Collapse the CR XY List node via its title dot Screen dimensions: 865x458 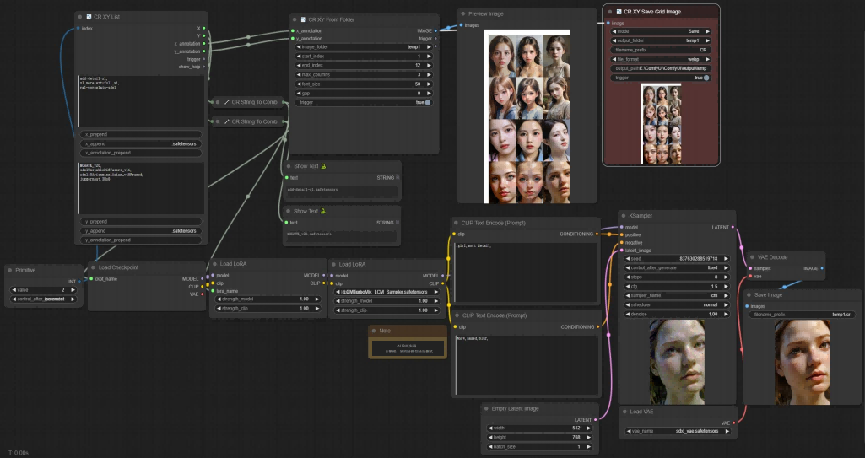[x=81, y=17]
